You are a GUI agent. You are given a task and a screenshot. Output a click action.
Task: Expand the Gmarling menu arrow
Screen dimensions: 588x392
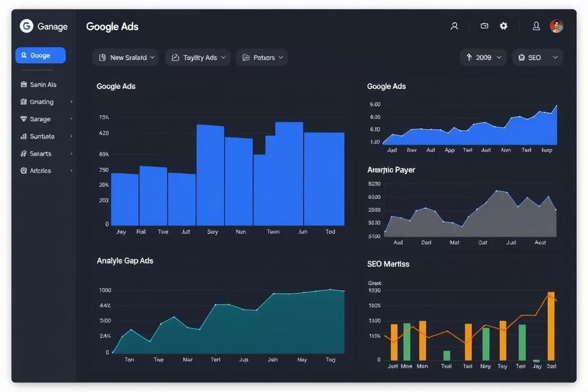[x=71, y=101]
